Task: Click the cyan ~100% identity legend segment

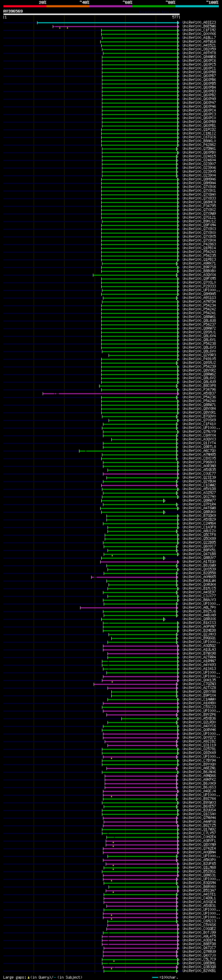Action: pos(197,6)
